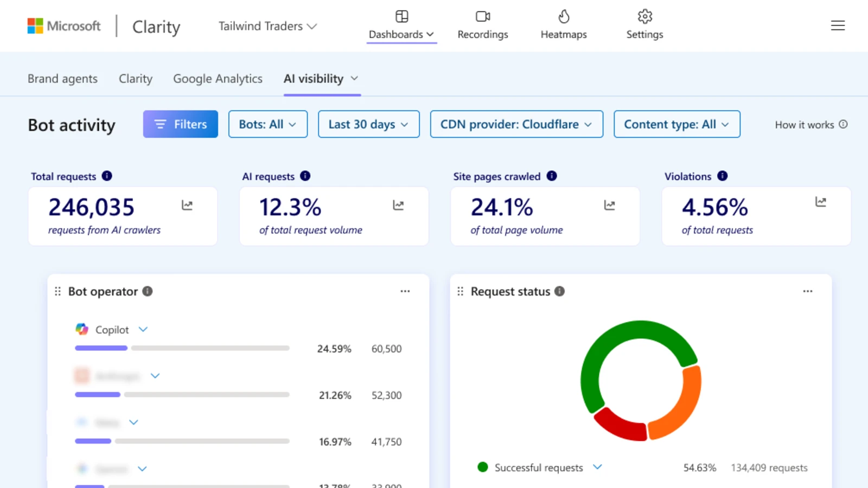Viewport: 868px width, 488px height.
Task: Open the Google Analytics tab
Action: (218, 79)
